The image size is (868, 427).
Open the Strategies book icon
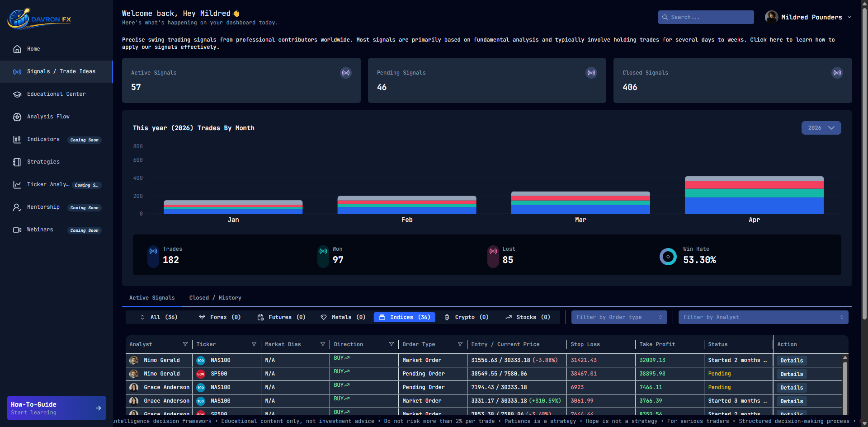[17, 162]
